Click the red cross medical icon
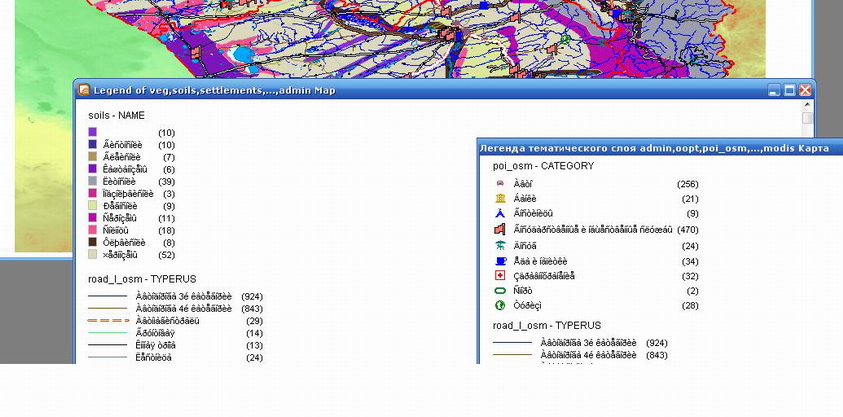This screenshot has width=843, height=417. (x=500, y=276)
